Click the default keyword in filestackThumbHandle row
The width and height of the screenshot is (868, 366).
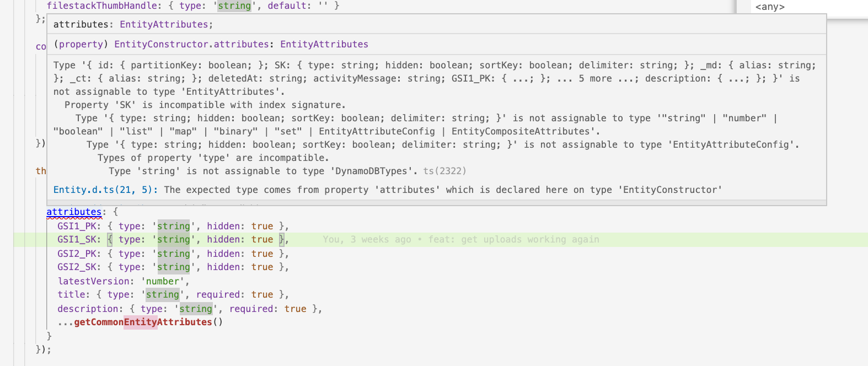coord(287,6)
